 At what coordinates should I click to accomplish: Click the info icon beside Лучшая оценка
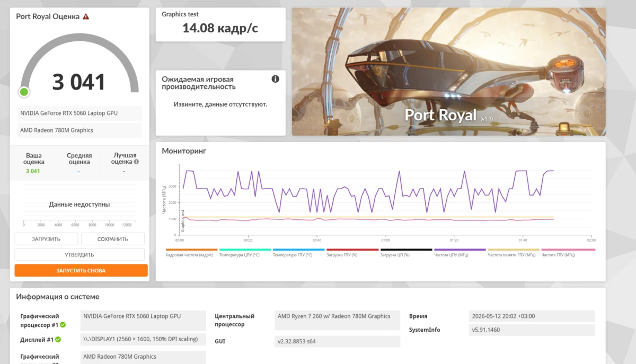(136, 162)
